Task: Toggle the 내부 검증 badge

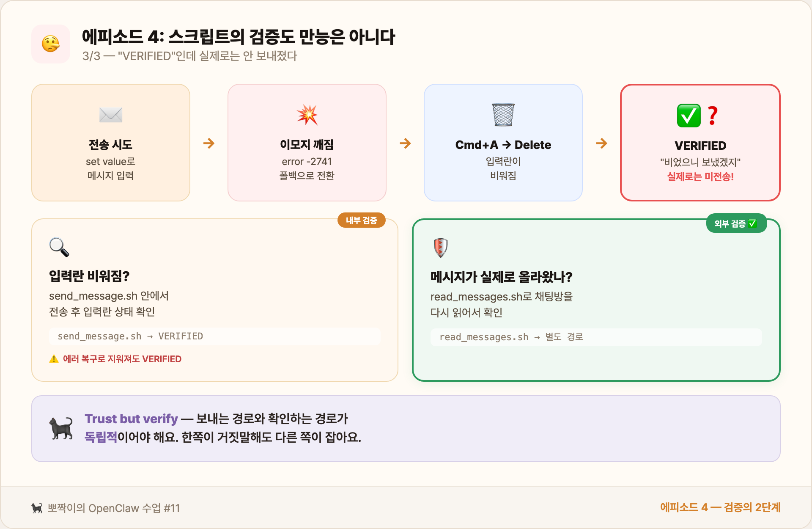Action: (x=362, y=220)
